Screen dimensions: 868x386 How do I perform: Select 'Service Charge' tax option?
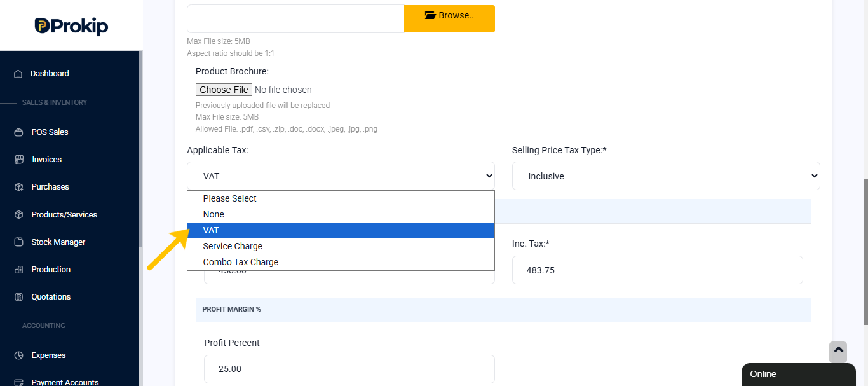tap(341, 246)
